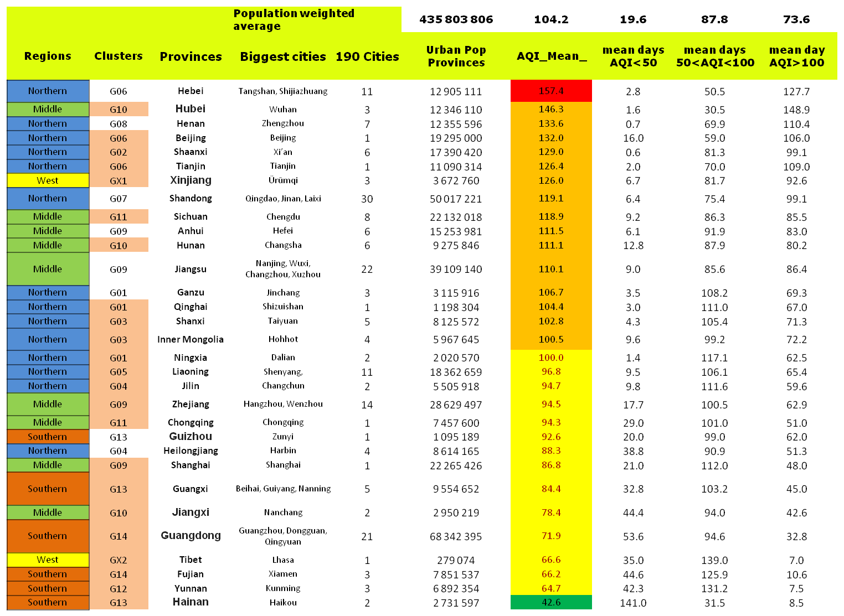Click the Clusters column header
The width and height of the screenshot is (844, 616).
[x=119, y=56]
